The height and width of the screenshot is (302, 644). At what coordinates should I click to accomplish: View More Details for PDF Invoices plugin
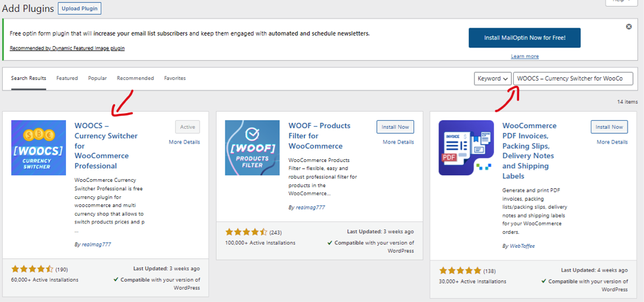click(612, 142)
